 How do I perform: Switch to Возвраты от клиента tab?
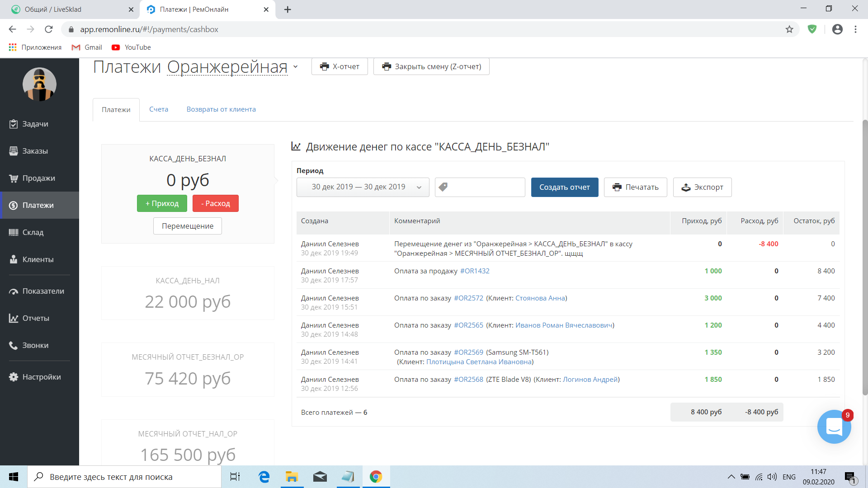click(x=221, y=109)
